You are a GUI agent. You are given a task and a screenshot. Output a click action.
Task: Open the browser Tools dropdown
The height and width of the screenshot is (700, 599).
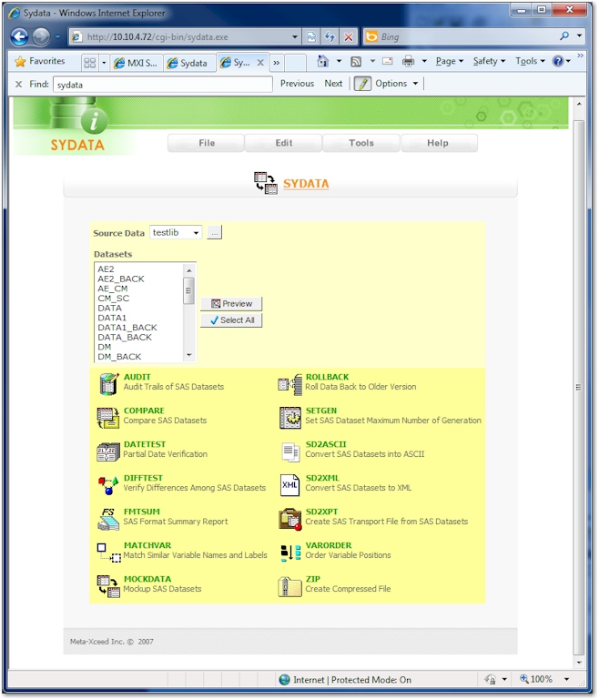(x=530, y=61)
